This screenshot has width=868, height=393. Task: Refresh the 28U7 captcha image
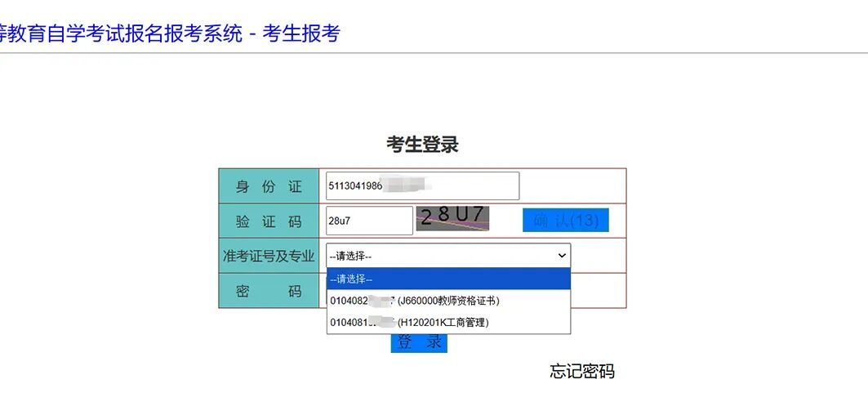click(x=452, y=218)
